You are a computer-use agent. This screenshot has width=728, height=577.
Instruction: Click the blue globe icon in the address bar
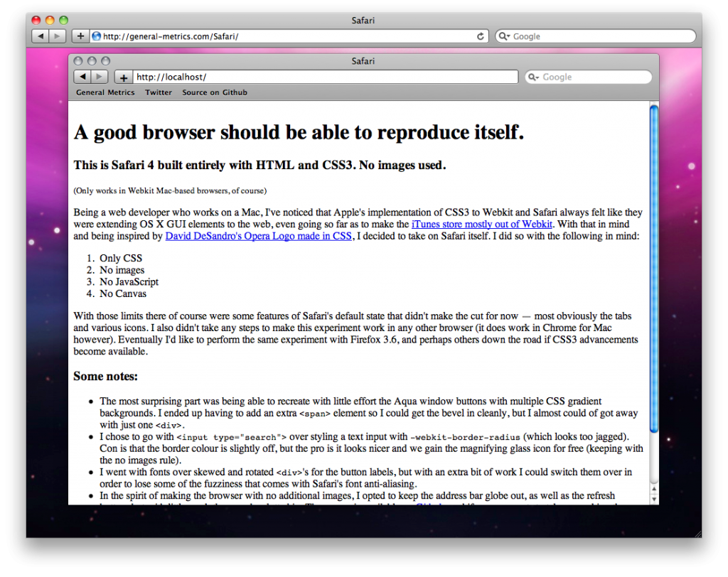point(95,36)
